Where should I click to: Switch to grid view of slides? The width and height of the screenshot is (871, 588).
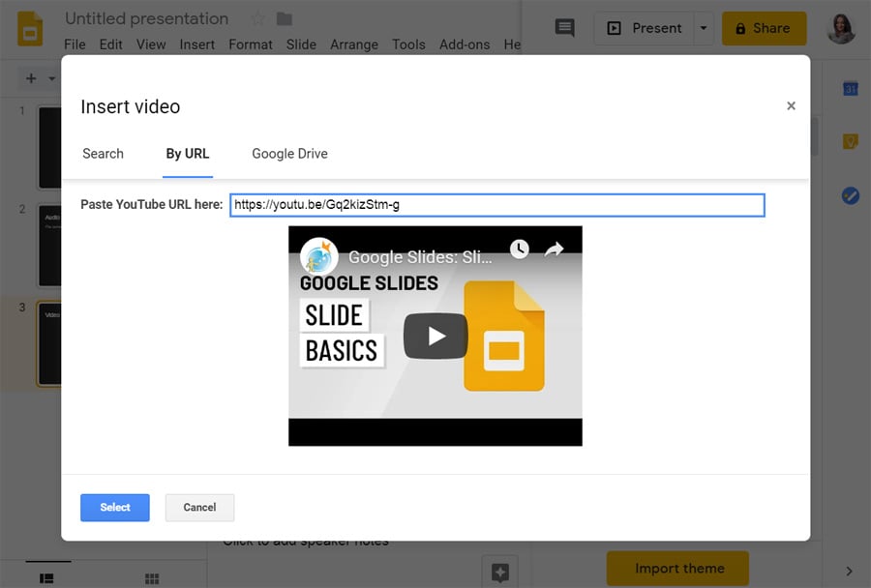pos(152,578)
